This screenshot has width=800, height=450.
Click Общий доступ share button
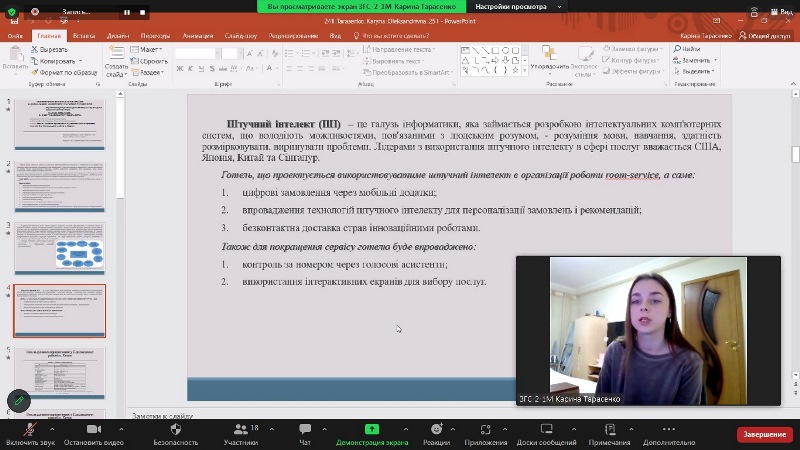coord(764,36)
